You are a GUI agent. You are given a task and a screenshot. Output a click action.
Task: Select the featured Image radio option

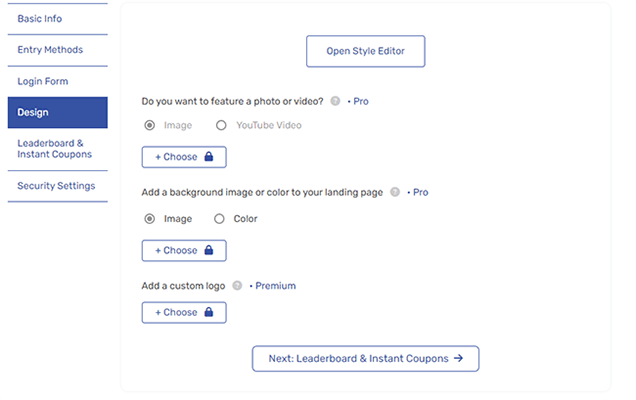coord(150,126)
